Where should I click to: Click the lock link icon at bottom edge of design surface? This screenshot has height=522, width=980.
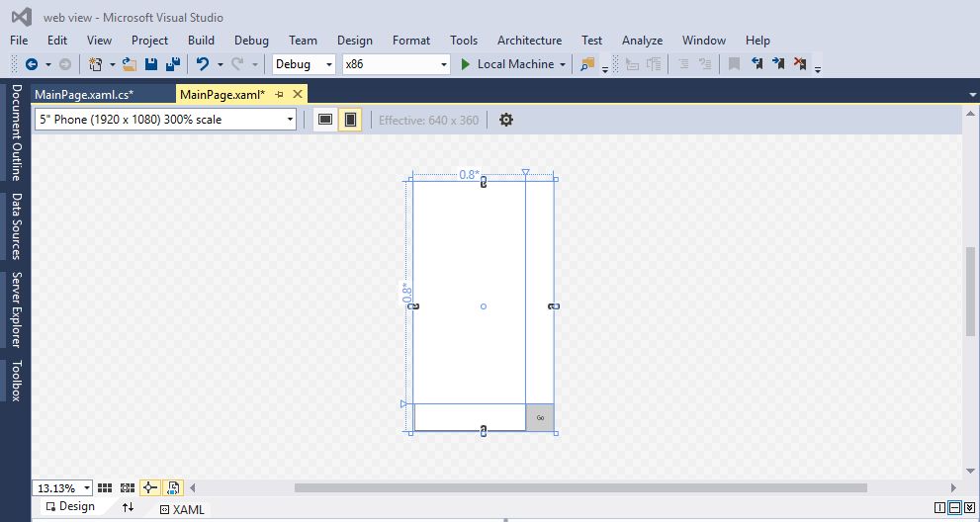tap(484, 431)
